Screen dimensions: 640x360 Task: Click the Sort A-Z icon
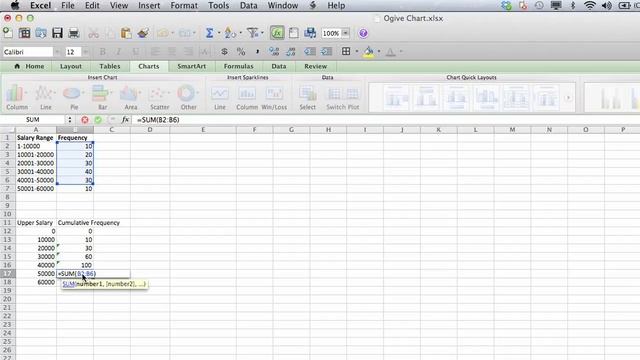(x=230, y=33)
